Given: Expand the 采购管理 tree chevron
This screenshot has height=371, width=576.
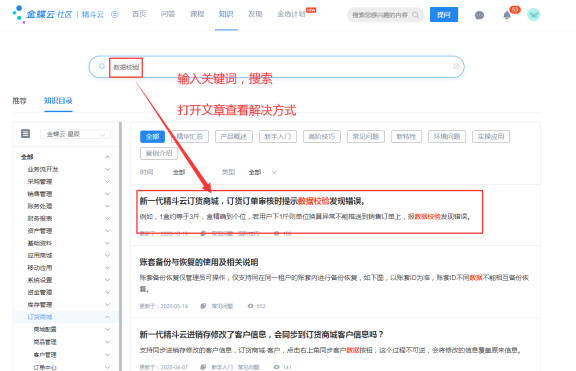Looking at the screenshot, I should [107, 181].
